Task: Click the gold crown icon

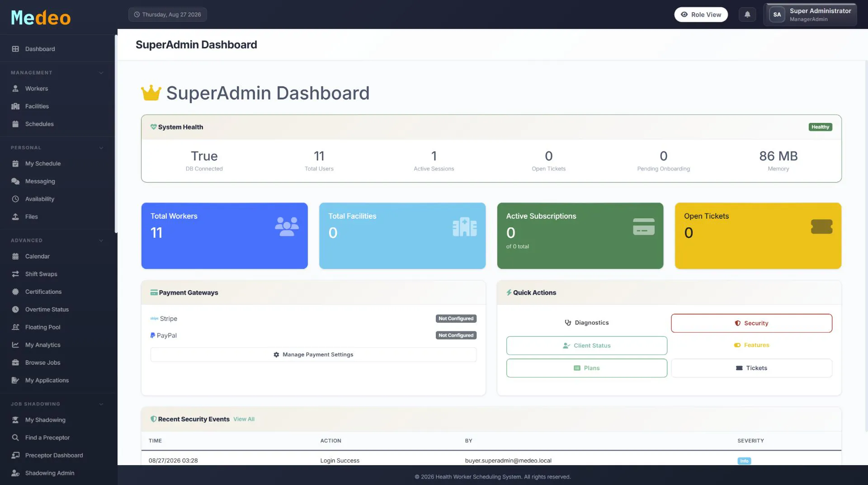Action: (151, 93)
